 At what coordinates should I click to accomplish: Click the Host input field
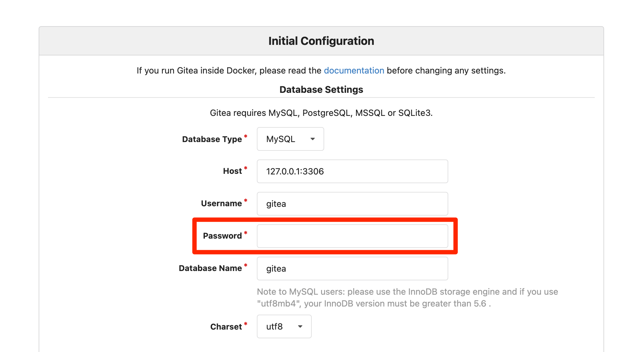point(352,171)
